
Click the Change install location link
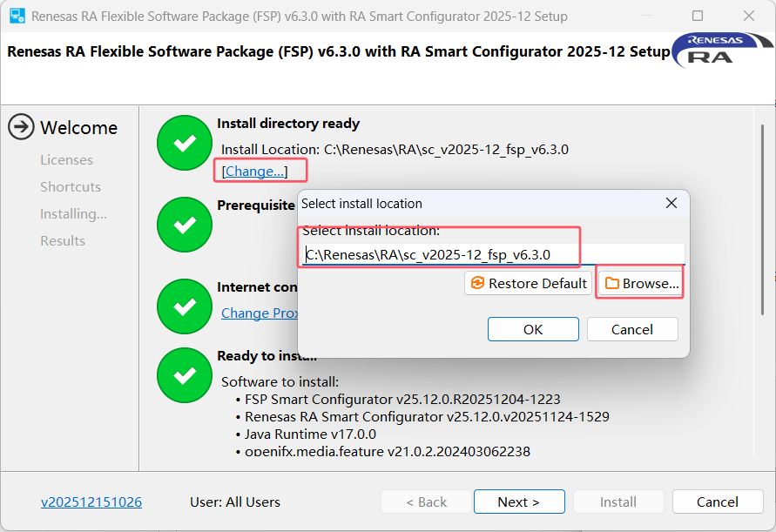click(x=254, y=172)
